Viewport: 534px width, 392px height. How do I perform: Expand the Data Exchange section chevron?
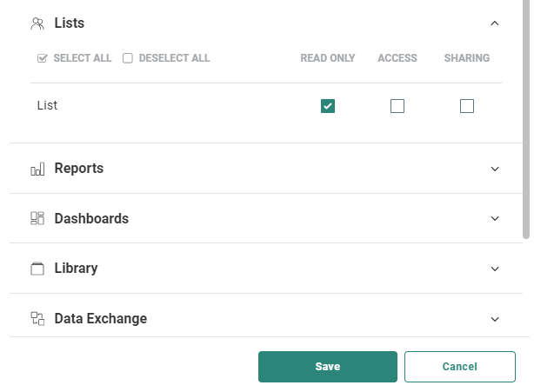pyautogui.click(x=495, y=319)
